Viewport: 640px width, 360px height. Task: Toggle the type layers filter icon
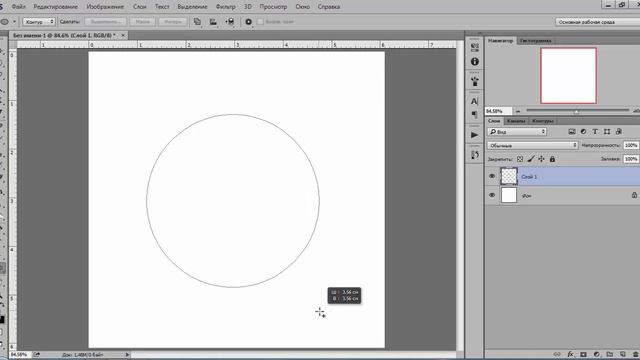pos(595,131)
